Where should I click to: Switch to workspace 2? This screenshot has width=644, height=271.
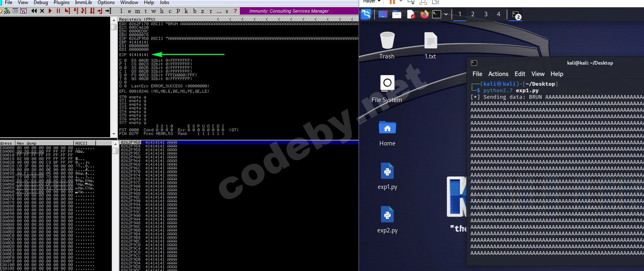[x=472, y=14]
